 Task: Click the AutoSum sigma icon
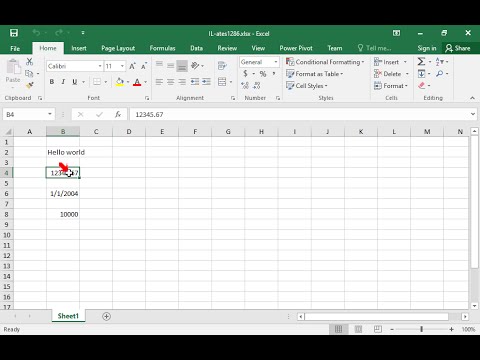[421, 62]
